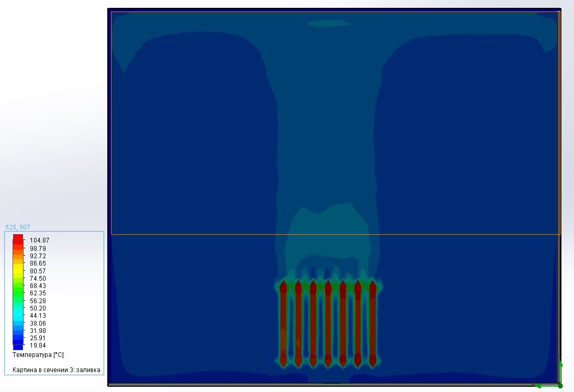
Task: Pick the cyan band beside 44.13
Action: coord(18,316)
